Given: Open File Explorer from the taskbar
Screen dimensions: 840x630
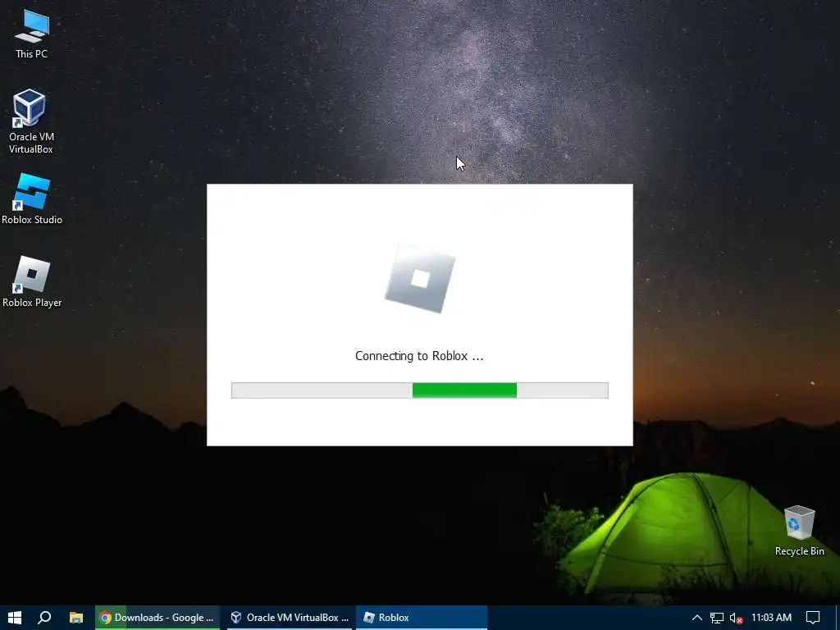Looking at the screenshot, I should [76, 618].
